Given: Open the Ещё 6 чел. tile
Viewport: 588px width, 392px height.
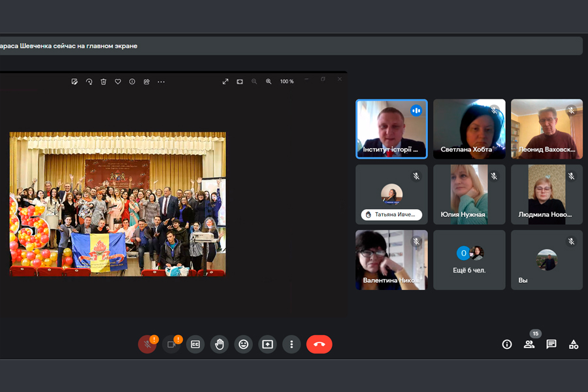Looking at the screenshot, I should tap(469, 260).
